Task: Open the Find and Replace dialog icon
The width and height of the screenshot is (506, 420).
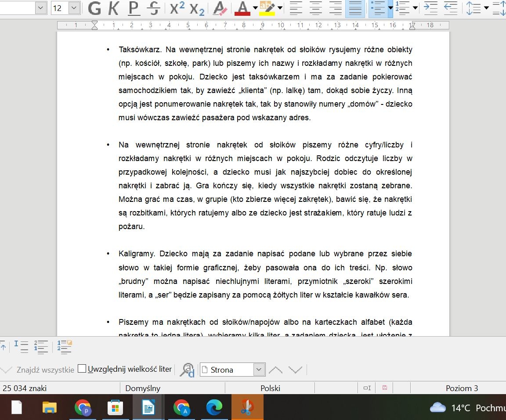Action: pyautogui.click(x=187, y=370)
